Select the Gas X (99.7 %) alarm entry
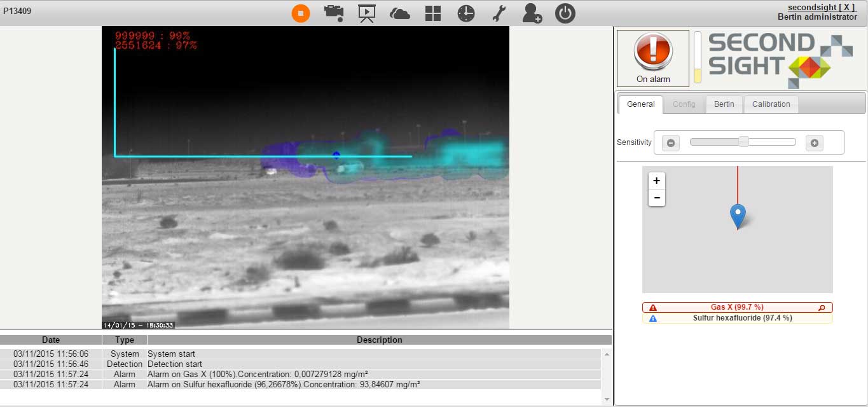 737,308
